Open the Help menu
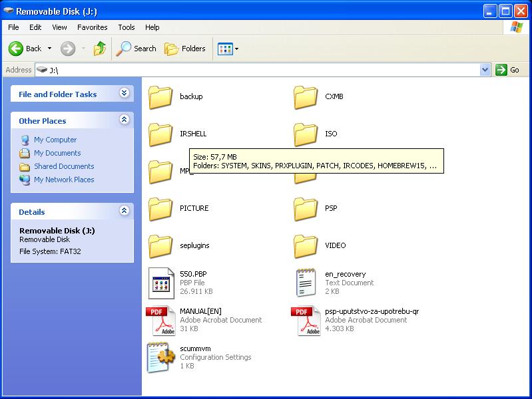532x399 pixels. pos(152,27)
